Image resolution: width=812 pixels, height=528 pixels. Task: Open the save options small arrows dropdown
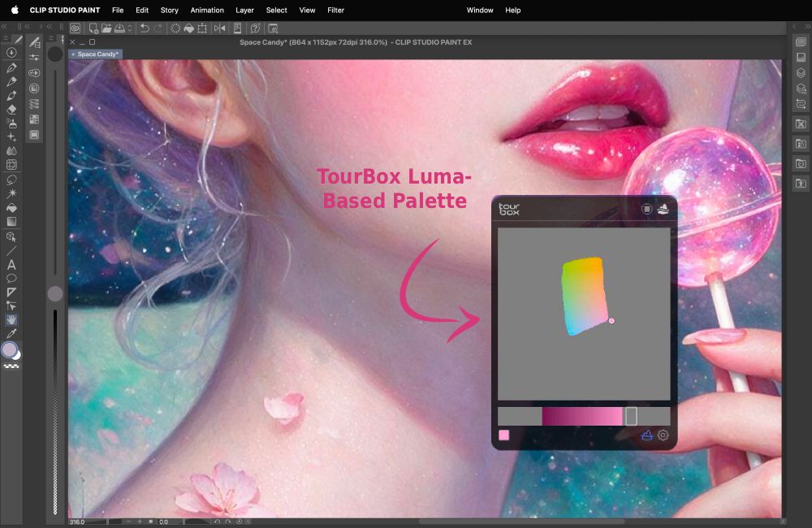pyautogui.click(x=130, y=28)
